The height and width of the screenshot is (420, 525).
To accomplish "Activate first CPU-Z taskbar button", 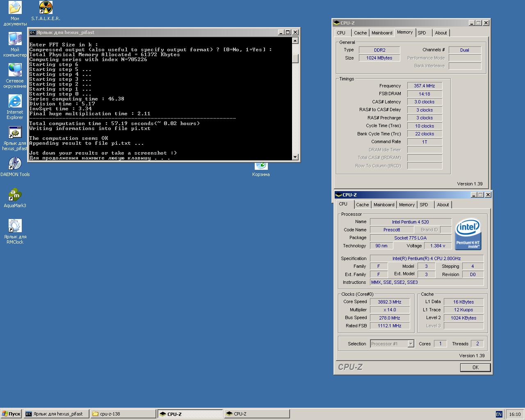I will (x=190, y=414).
